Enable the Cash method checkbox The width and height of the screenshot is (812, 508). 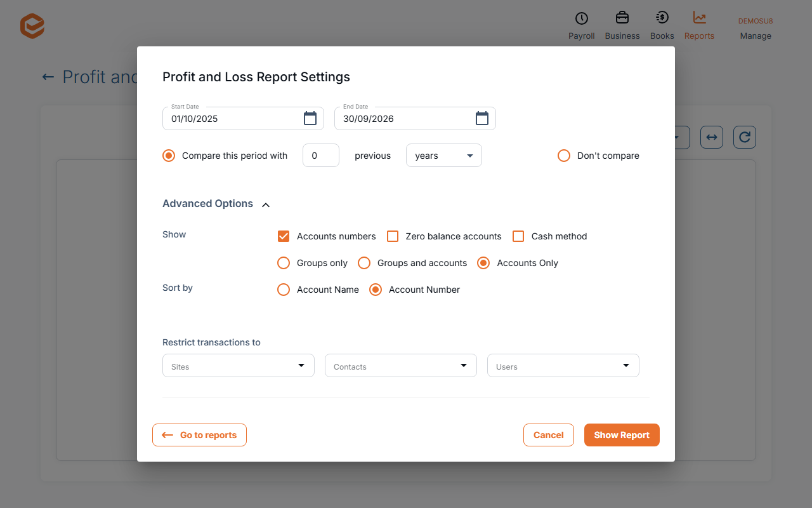(518, 236)
